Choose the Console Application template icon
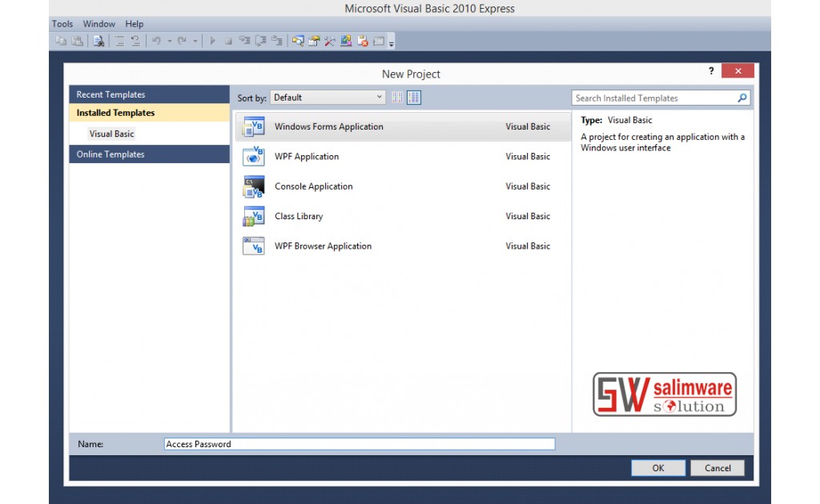The width and height of the screenshot is (820, 504). pyautogui.click(x=253, y=186)
